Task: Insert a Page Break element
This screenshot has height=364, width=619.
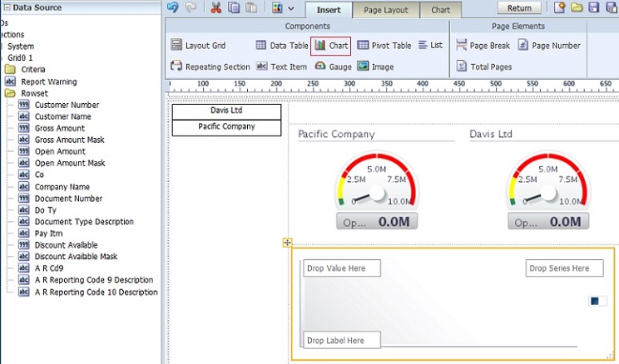Action: [483, 46]
